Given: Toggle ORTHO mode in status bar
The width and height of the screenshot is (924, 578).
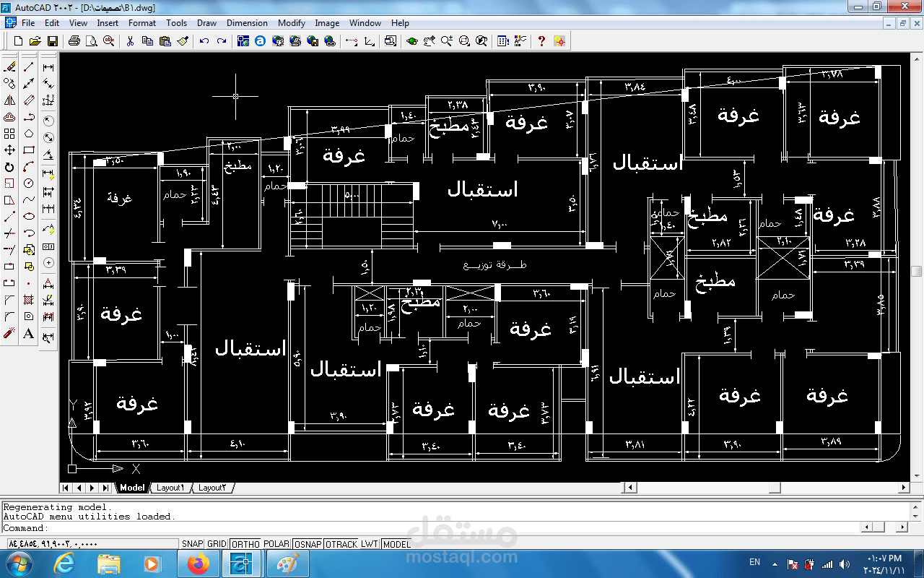Looking at the screenshot, I should tap(245, 544).
